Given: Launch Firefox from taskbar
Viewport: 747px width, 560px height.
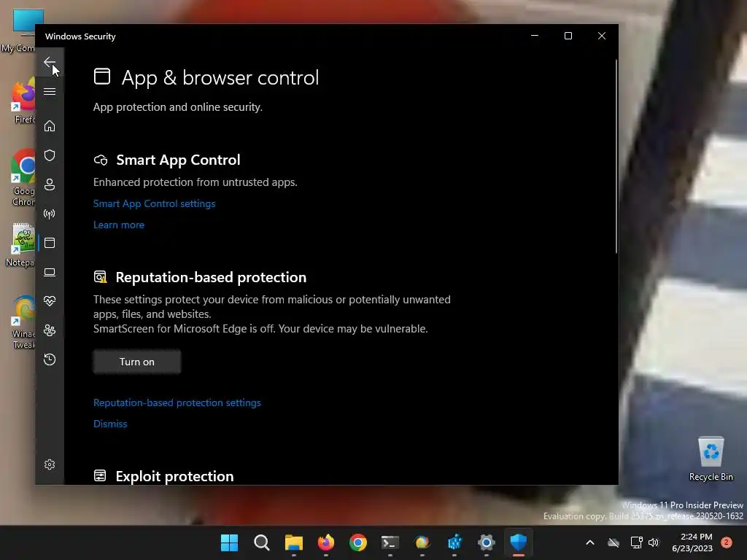Looking at the screenshot, I should coord(326,542).
